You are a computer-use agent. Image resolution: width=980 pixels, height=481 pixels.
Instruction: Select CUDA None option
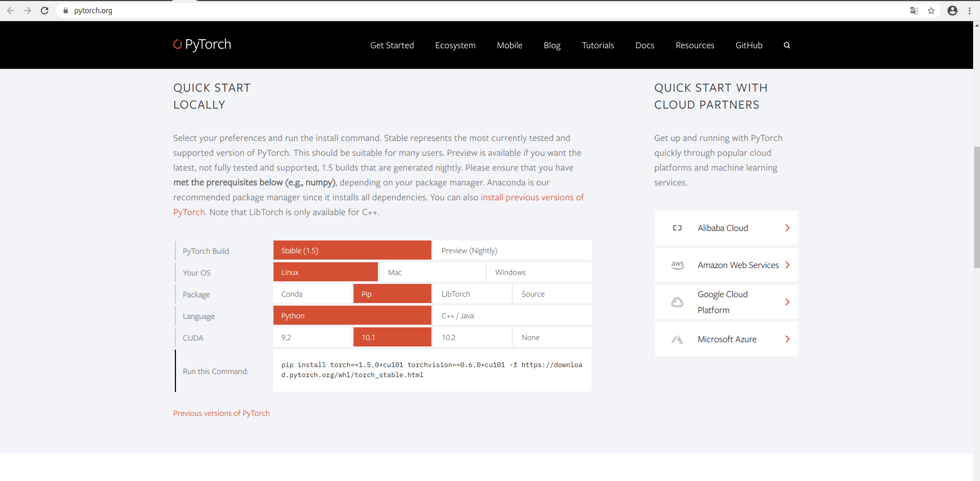click(x=552, y=337)
